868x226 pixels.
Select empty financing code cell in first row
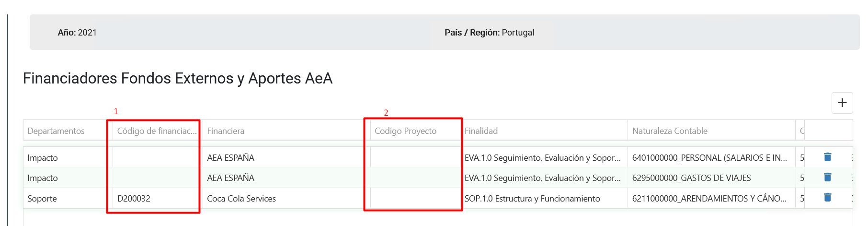[x=157, y=157]
